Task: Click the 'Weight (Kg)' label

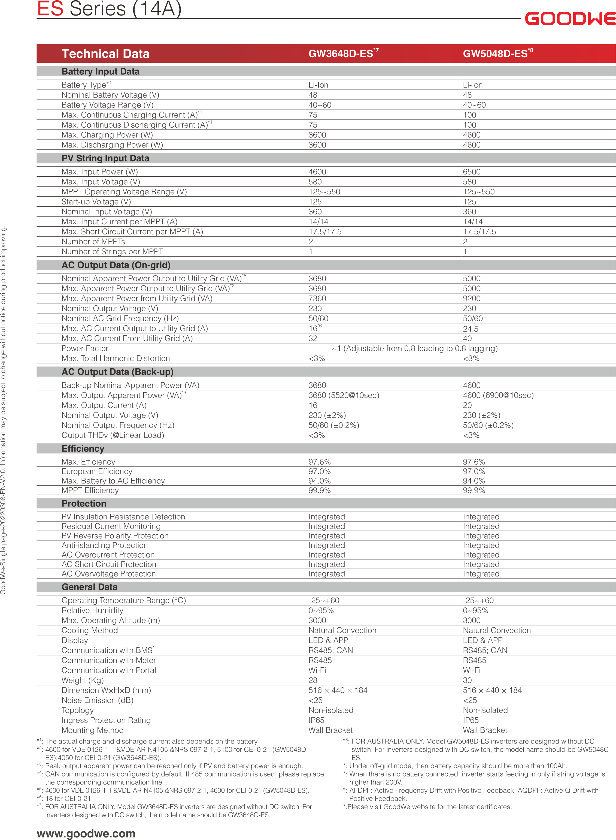Action: (x=83, y=680)
